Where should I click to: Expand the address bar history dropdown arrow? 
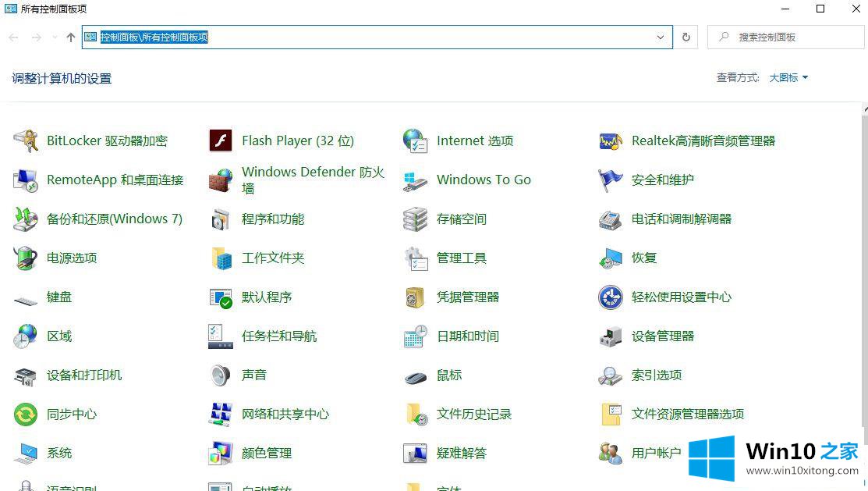[661, 37]
